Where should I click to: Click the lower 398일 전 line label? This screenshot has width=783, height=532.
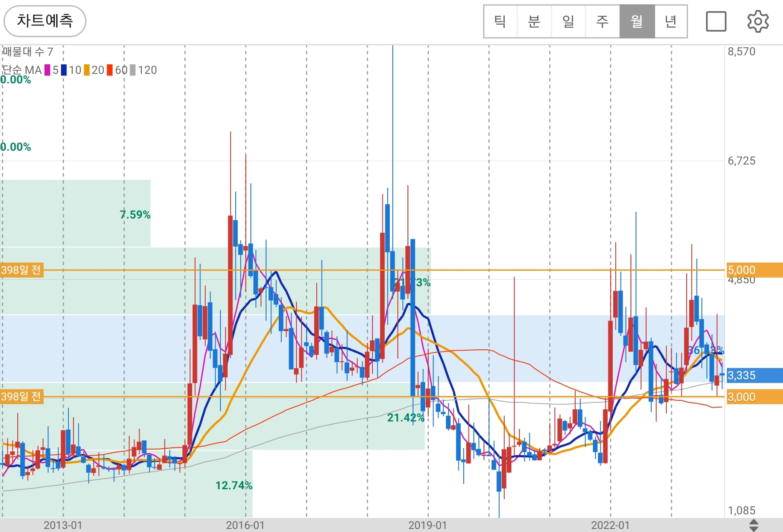point(21,396)
